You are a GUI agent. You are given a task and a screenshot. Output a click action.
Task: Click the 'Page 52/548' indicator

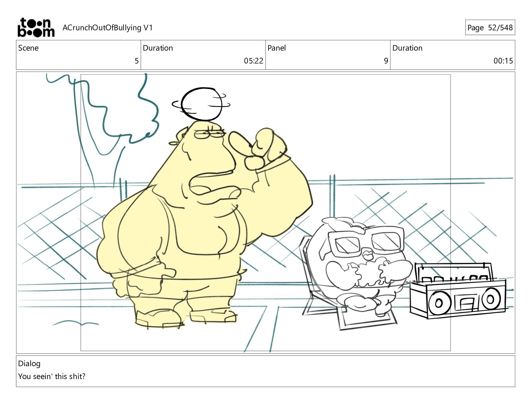(490, 27)
